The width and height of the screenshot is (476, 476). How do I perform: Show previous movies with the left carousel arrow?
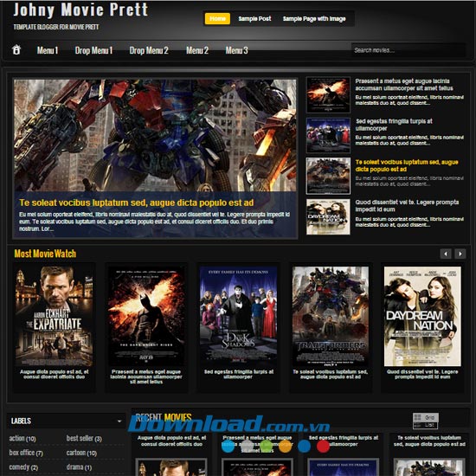point(446,254)
